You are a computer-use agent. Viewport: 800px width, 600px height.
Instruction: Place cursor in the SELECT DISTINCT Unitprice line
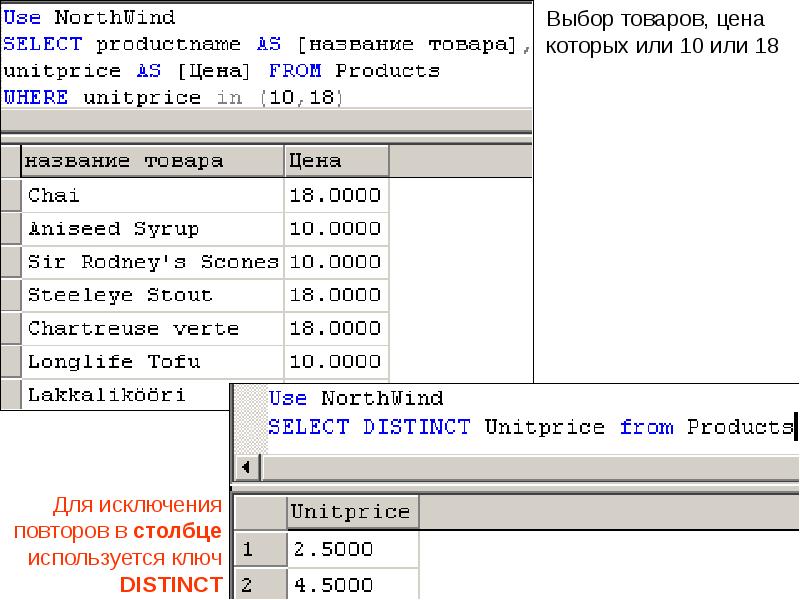531,427
